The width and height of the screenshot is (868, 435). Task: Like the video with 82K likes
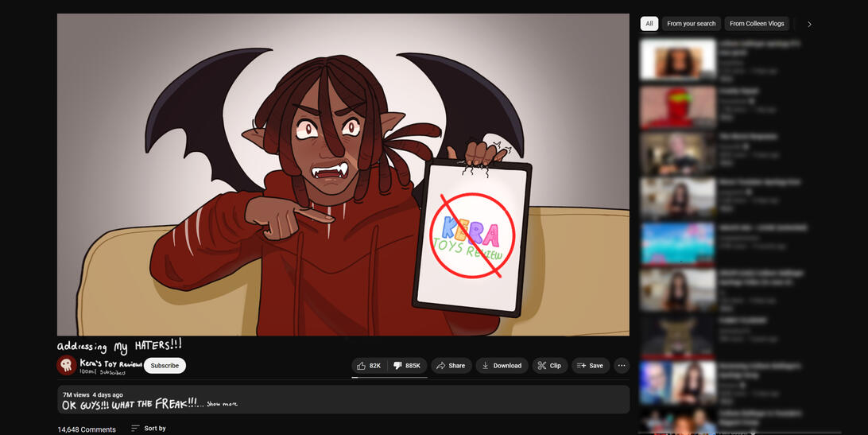tap(369, 366)
